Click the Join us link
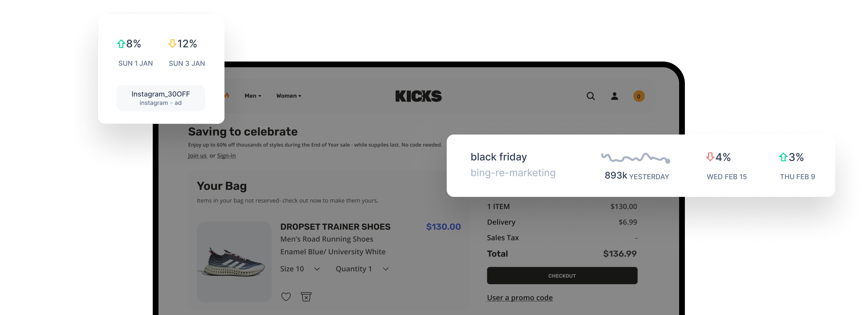Viewport: 868px width, 315px height. tap(197, 156)
